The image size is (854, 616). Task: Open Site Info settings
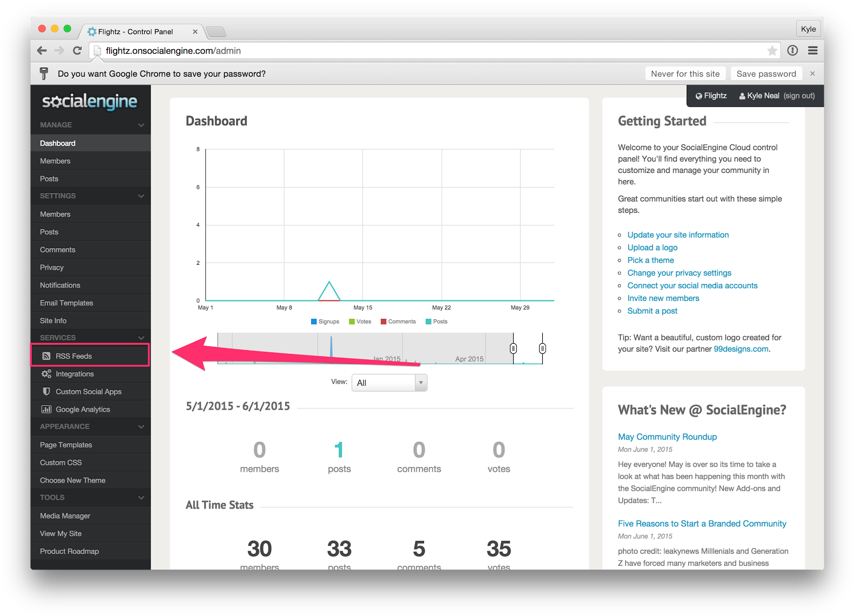coord(90,320)
